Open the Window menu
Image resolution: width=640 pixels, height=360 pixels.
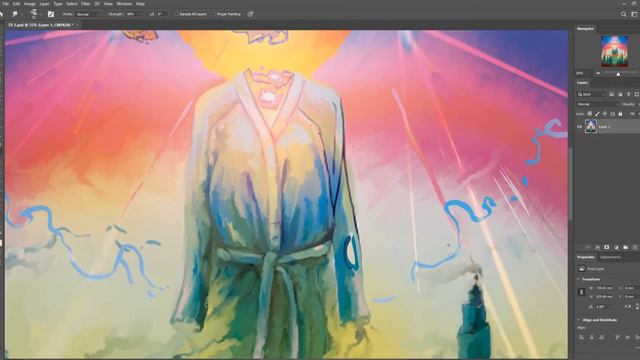(x=124, y=4)
